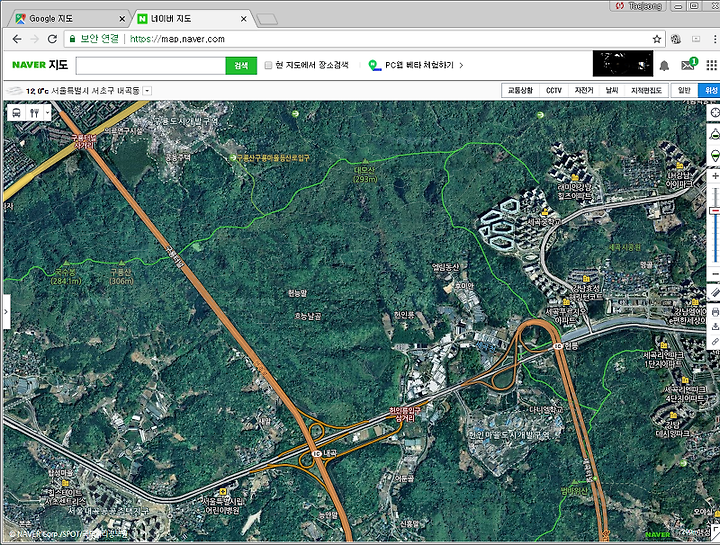Center the map on the current location
Screen dimensions: 720x545
click(714, 113)
